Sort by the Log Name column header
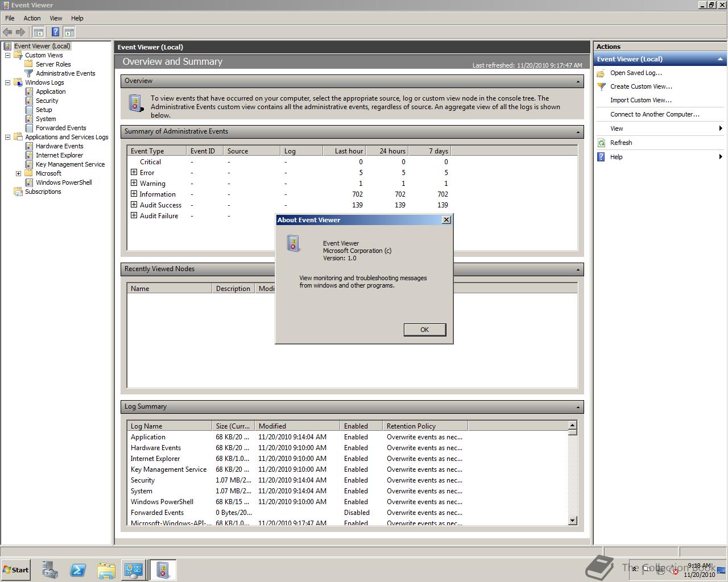Viewport: 728px width, 582px height. point(169,426)
